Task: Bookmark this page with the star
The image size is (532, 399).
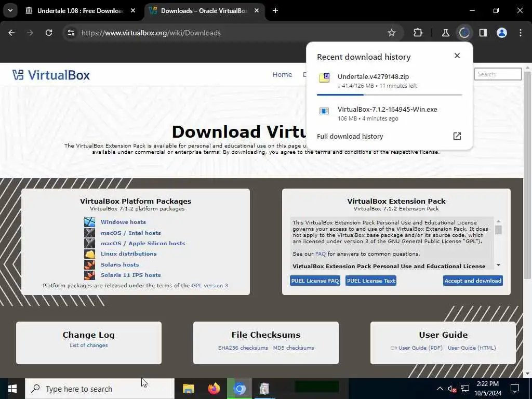Action: [x=392, y=33]
